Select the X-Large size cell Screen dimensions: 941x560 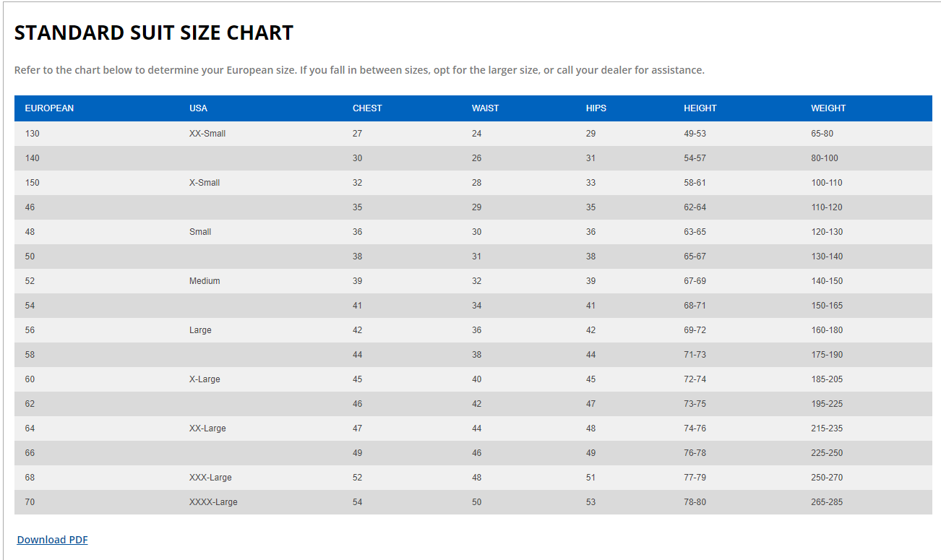[205, 379]
